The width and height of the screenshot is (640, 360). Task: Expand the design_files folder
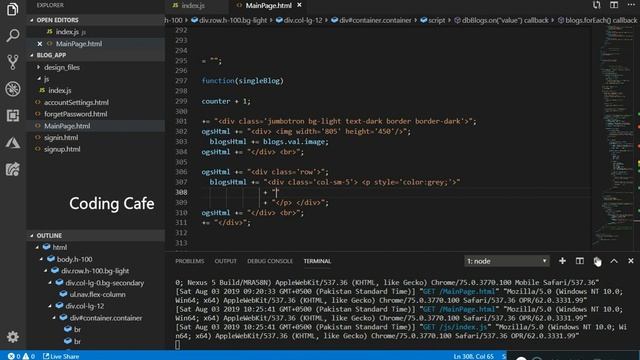tap(38, 67)
